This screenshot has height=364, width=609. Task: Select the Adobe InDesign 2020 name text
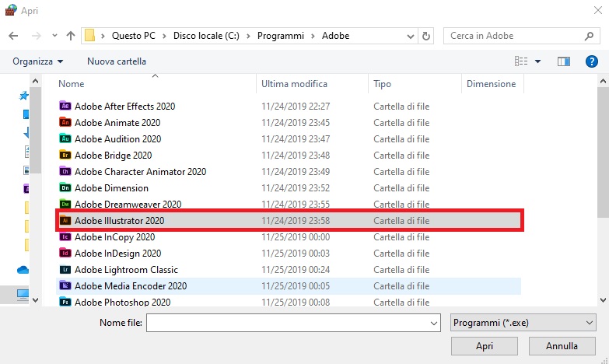click(x=117, y=254)
